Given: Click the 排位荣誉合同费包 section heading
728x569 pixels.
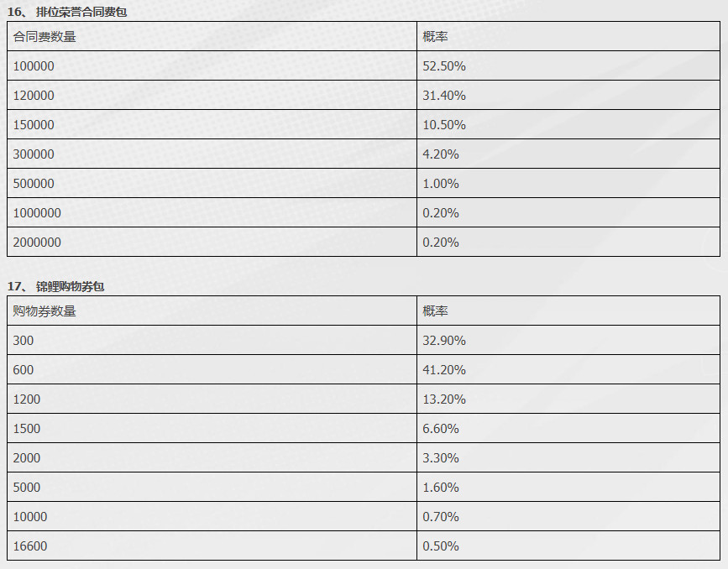Looking at the screenshot, I should pyautogui.click(x=67, y=12).
